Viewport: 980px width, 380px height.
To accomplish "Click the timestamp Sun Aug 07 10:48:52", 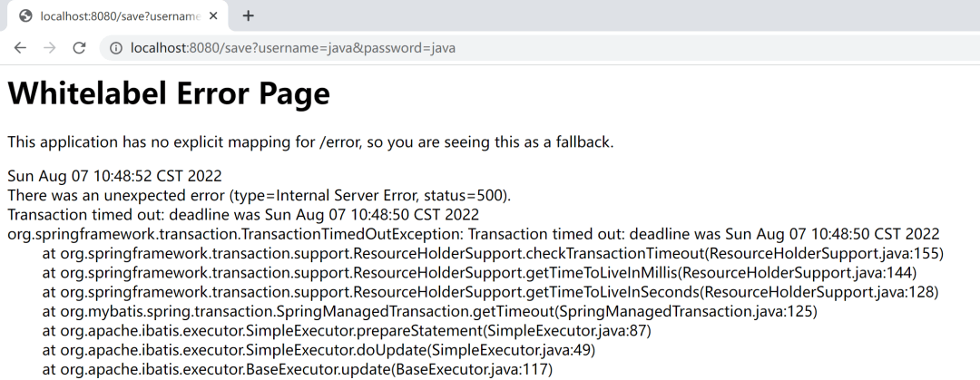I will pyautogui.click(x=114, y=176).
